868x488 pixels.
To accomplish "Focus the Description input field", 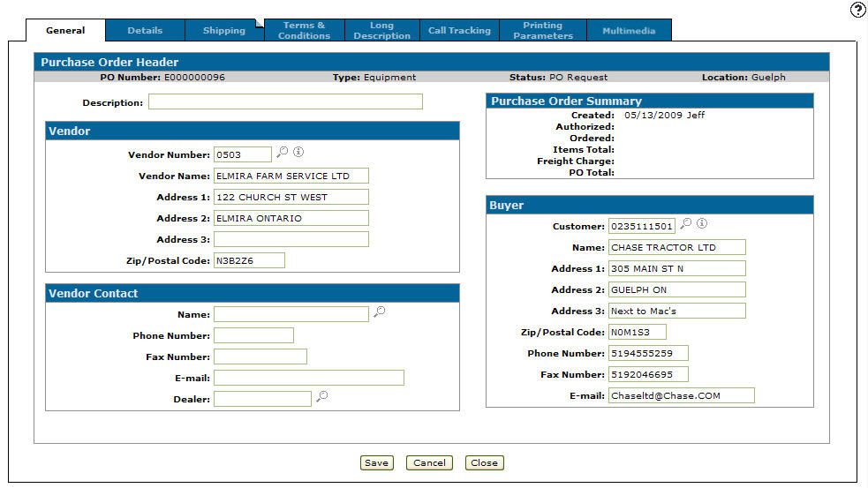I will (285, 101).
